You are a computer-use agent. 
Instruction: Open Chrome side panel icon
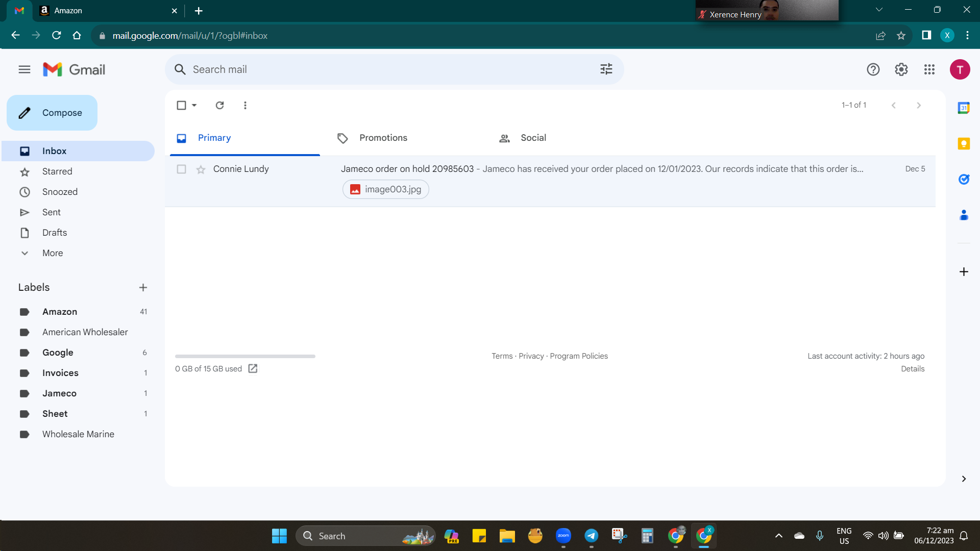pos(926,35)
